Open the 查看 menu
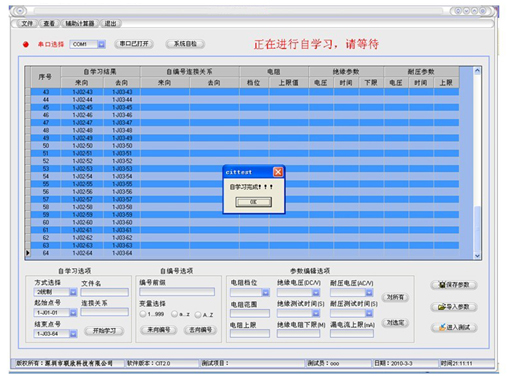Image resolution: width=512 pixels, height=380 pixels. click(x=49, y=23)
